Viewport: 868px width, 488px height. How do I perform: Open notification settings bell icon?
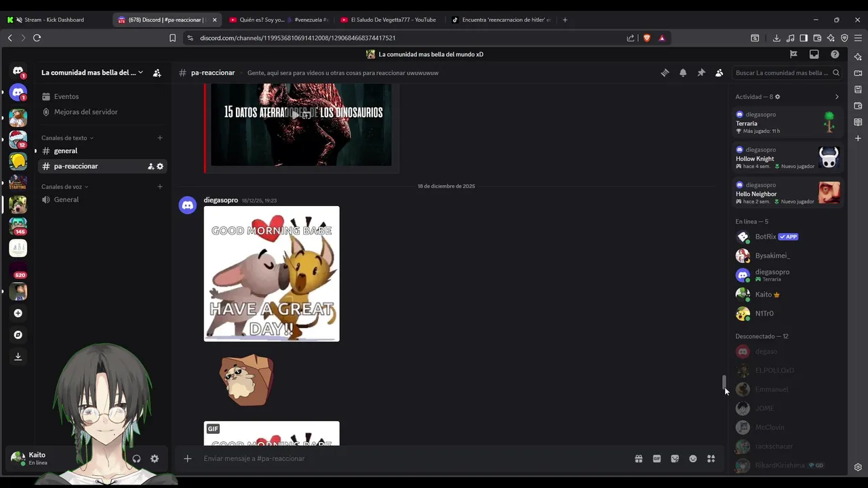coord(683,73)
